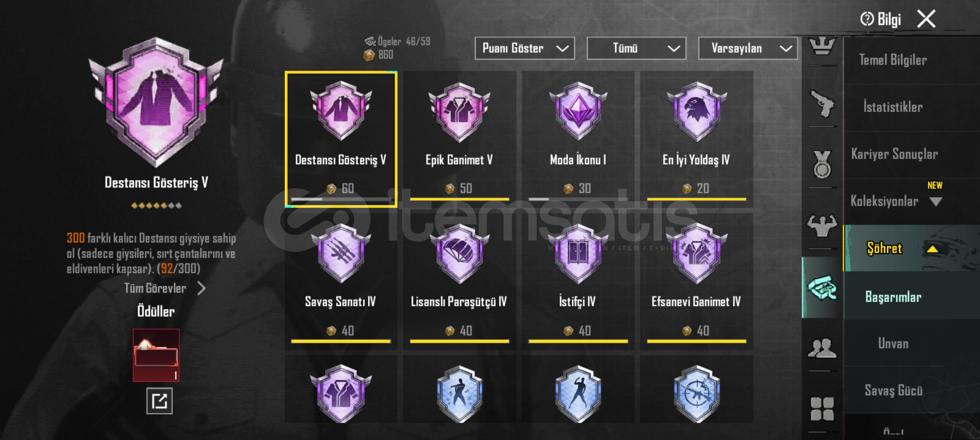Open the Moda İkonu I achievement badge
980x440 pixels.
[578, 139]
